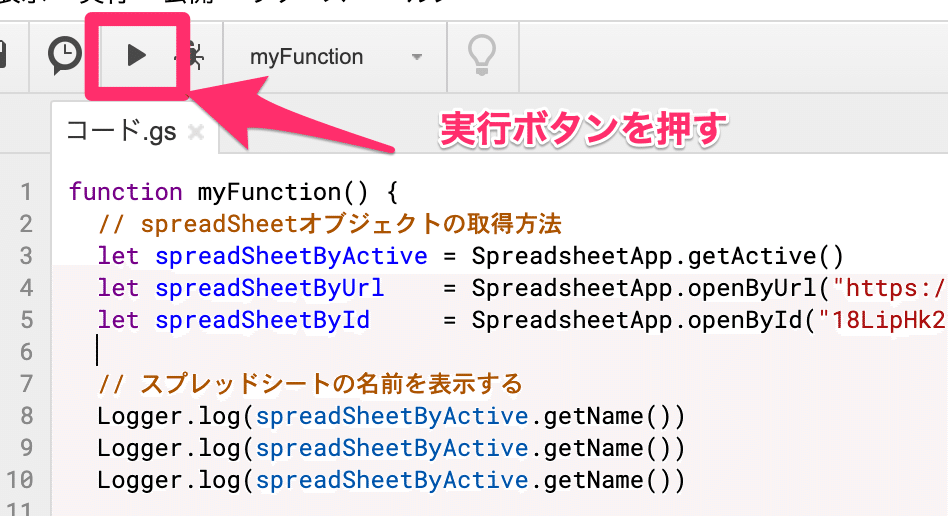Run the script with the play button
948x516 pixels.
(137, 56)
